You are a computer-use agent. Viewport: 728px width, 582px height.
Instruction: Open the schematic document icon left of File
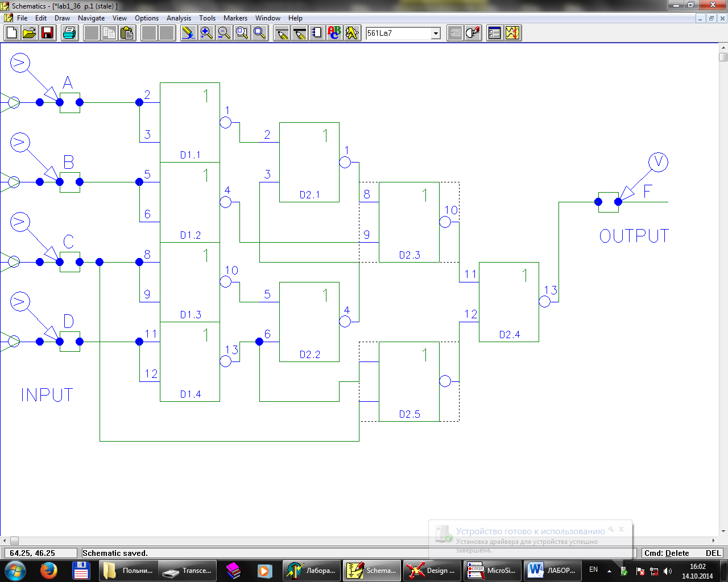[8, 18]
